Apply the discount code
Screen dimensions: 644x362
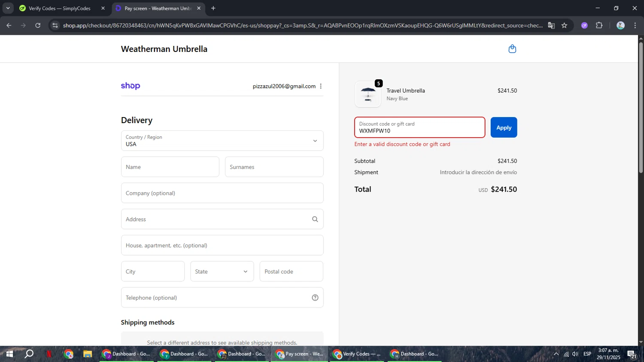[504, 127]
